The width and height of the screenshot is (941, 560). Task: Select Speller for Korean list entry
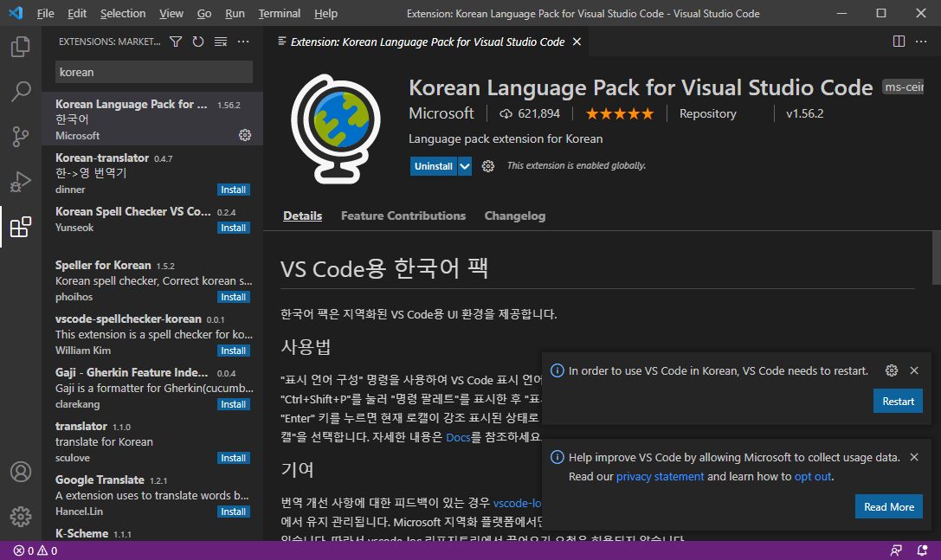152,280
